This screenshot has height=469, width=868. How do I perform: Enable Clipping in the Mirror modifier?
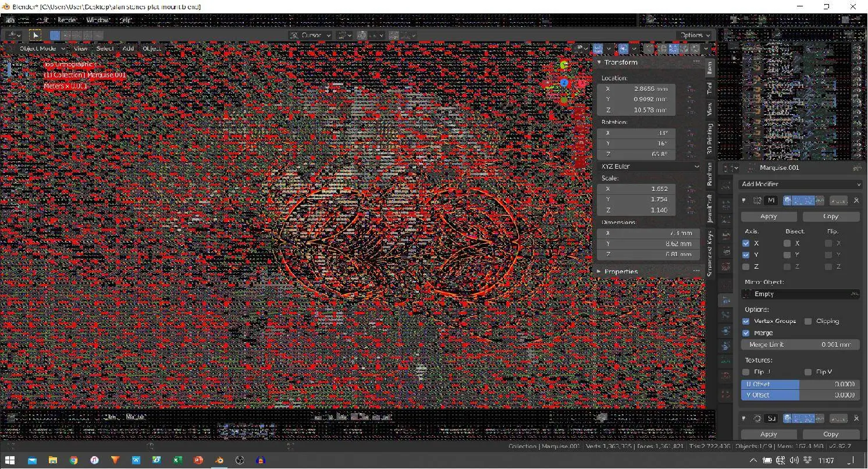pos(808,321)
